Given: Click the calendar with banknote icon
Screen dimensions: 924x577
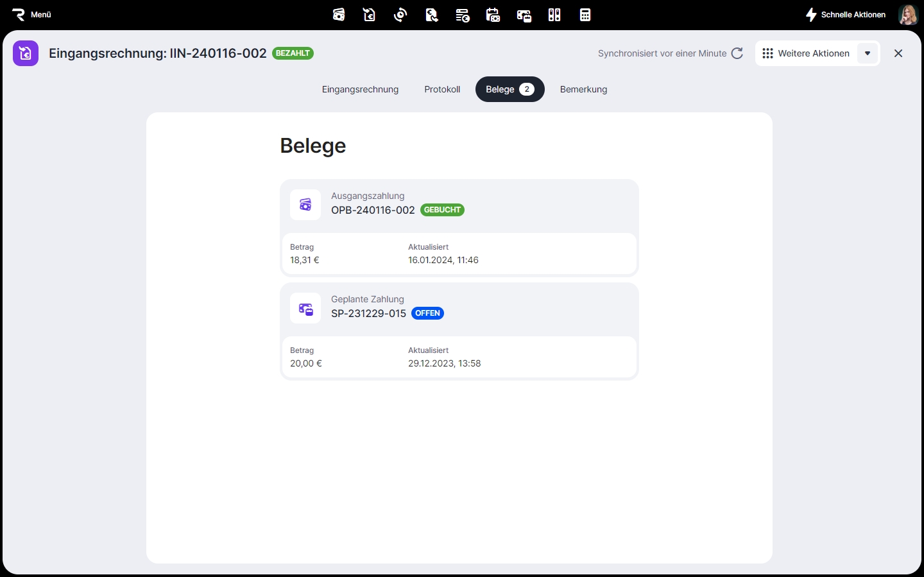Looking at the screenshot, I should click(x=493, y=15).
